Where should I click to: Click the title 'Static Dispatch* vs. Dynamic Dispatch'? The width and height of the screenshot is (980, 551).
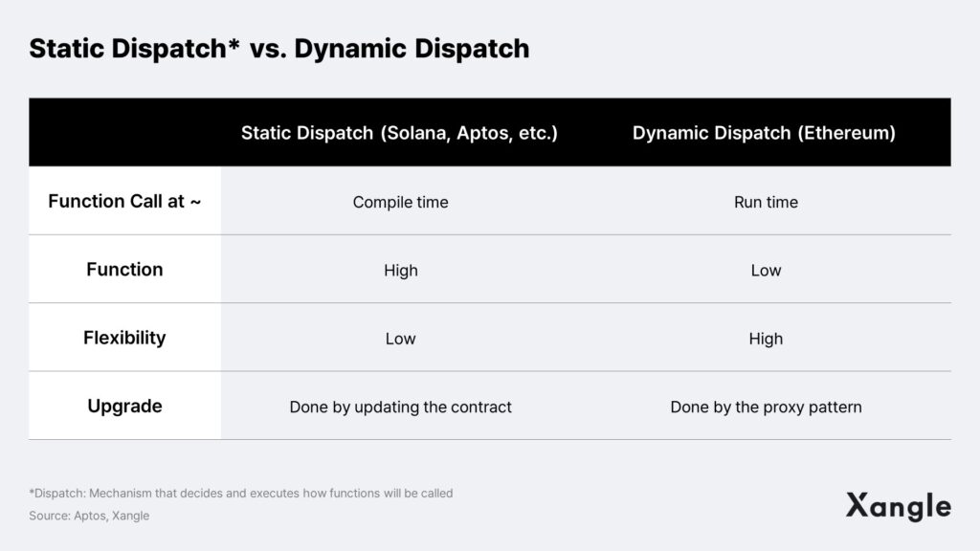(x=278, y=49)
